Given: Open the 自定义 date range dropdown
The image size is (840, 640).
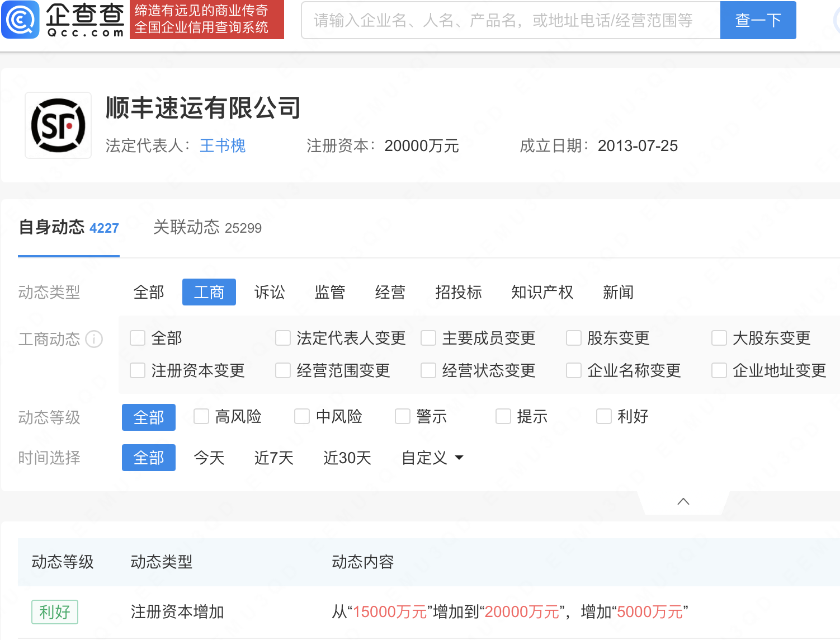Looking at the screenshot, I should point(431,458).
